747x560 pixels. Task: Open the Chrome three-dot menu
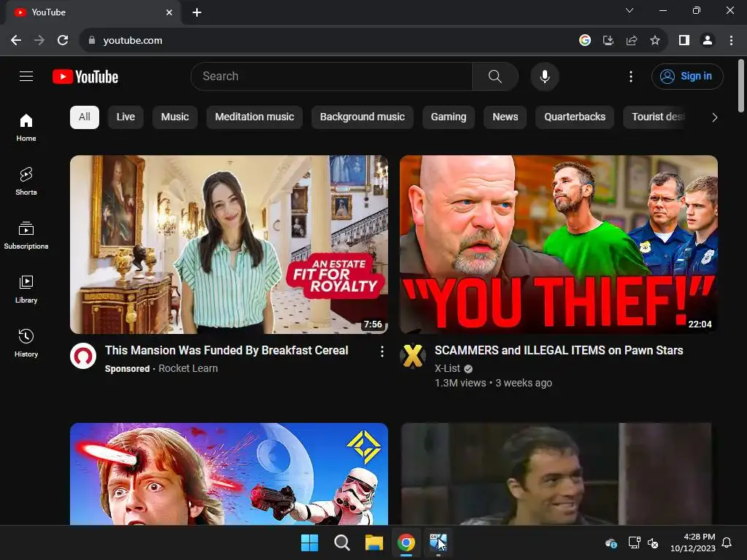[x=731, y=41]
